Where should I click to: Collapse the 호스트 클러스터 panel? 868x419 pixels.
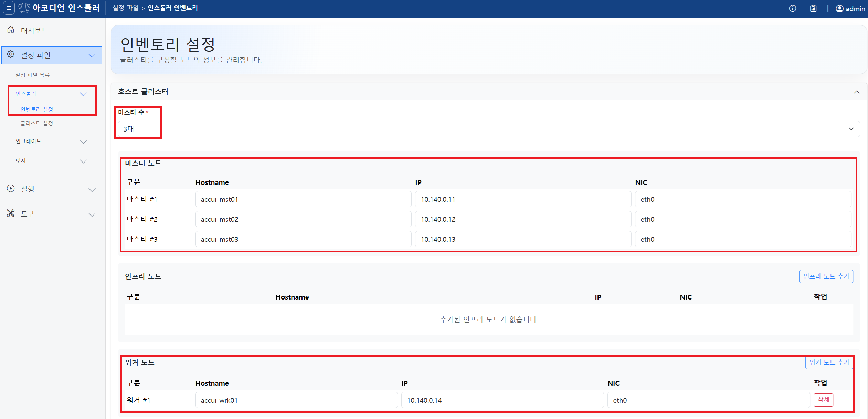[x=857, y=92]
